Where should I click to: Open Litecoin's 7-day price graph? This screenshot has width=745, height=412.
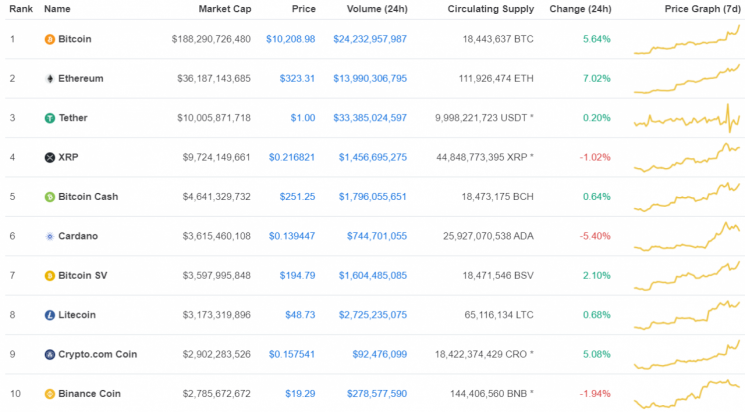pos(687,315)
